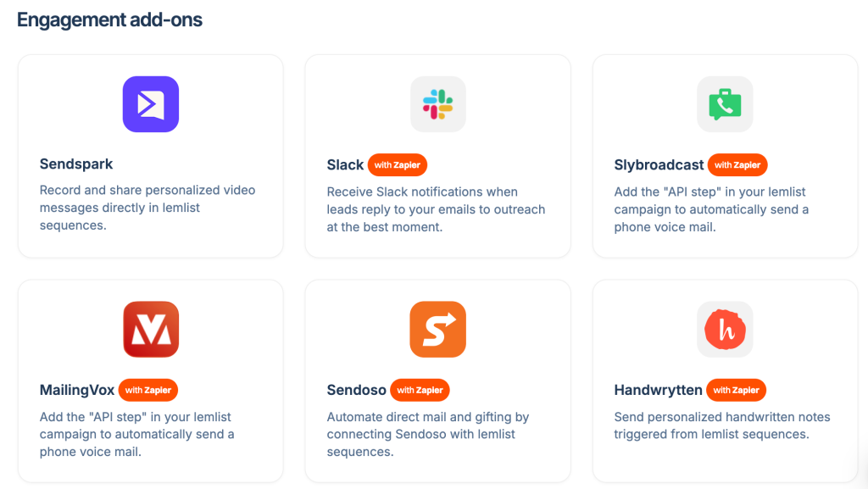Image resolution: width=868 pixels, height=489 pixels.
Task: Open the Slack integration card
Action: point(437,155)
